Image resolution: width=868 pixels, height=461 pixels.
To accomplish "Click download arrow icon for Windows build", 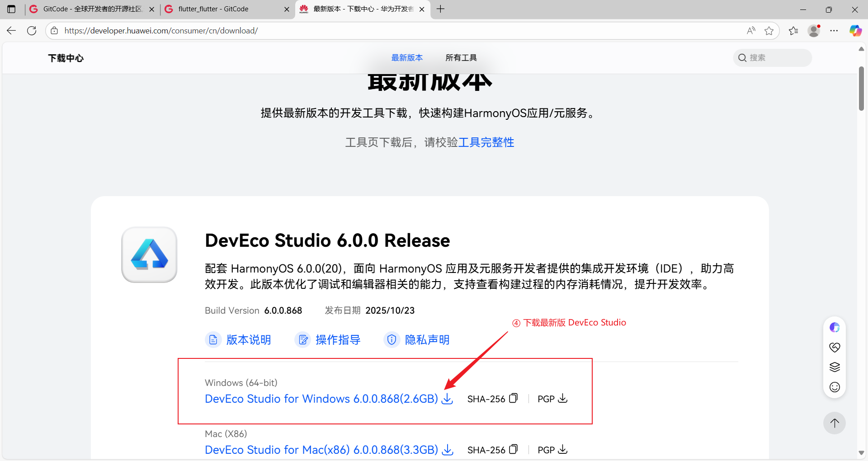I will point(447,399).
